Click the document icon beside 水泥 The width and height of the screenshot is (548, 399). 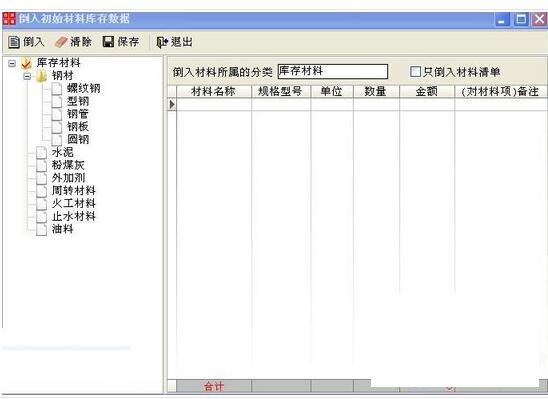[x=42, y=152]
